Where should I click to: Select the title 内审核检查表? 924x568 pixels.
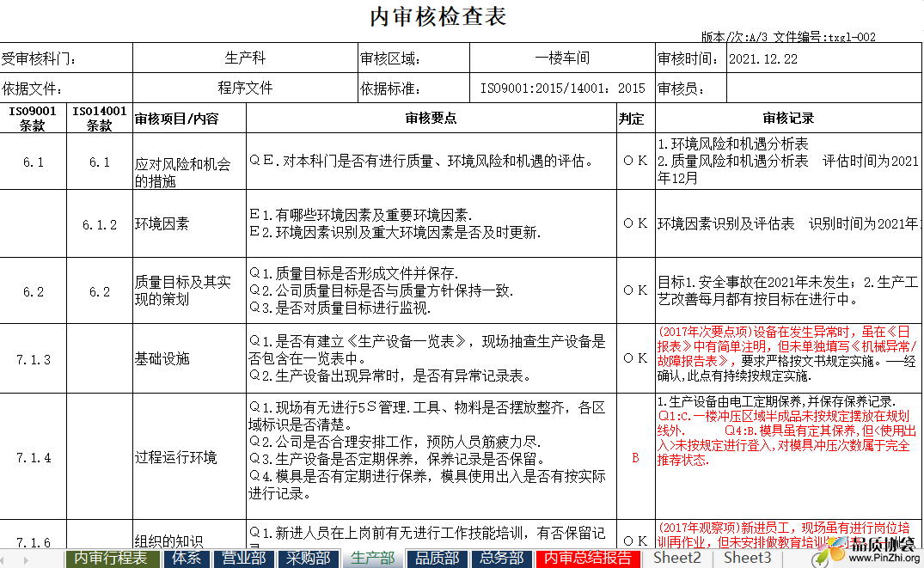[x=438, y=16]
